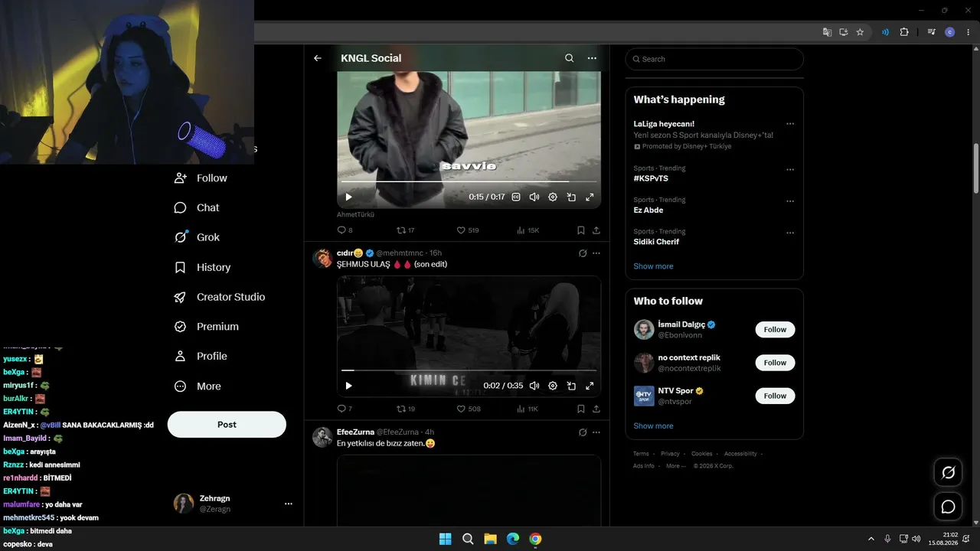The height and width of the screenshot is (551, 980).
Task: Open more options for the ŞEHMUS ULAŞ post
Action: tap(596, 253)
